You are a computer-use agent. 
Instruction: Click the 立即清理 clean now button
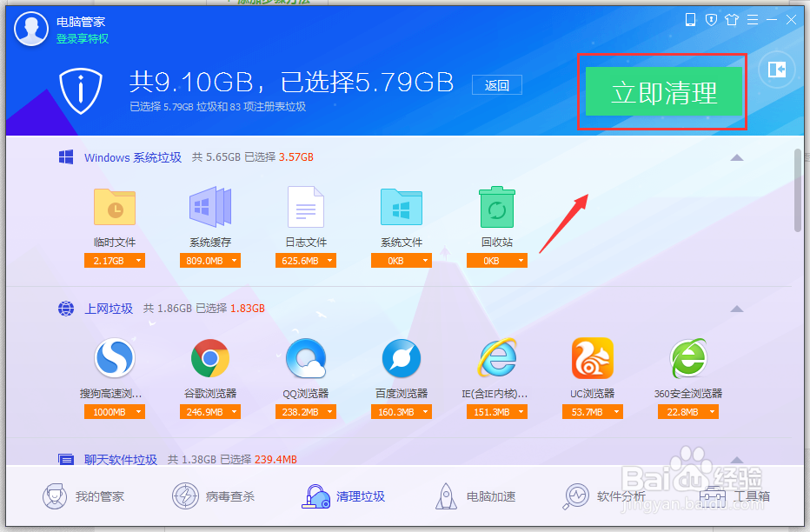coord(664,91)
